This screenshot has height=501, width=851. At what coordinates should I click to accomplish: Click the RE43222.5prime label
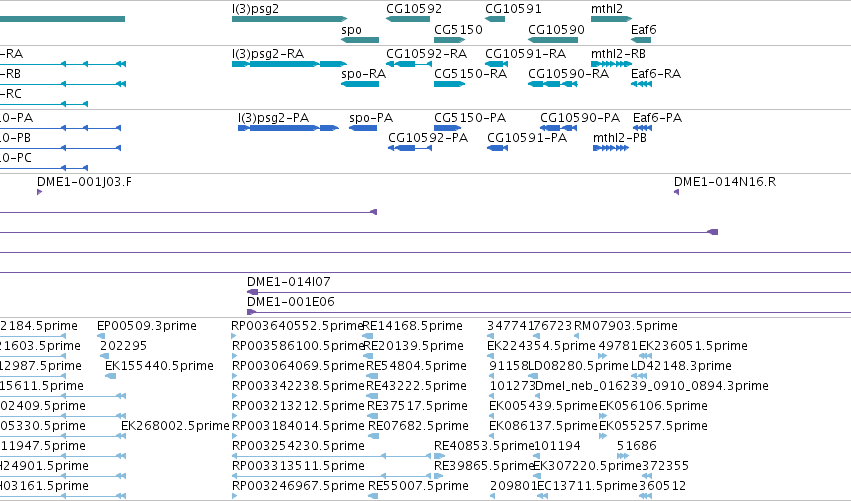click(x=416, y=386)
